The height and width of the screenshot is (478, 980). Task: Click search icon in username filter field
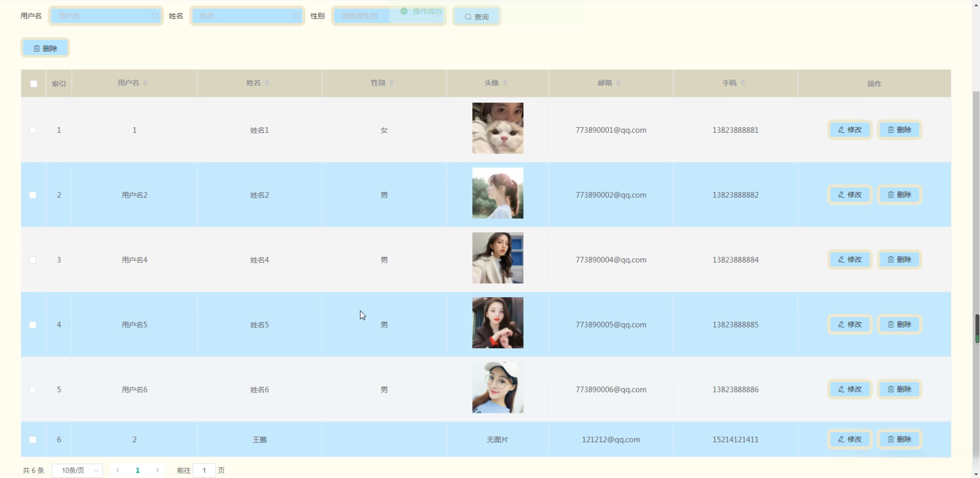click(x=155, y=16)
